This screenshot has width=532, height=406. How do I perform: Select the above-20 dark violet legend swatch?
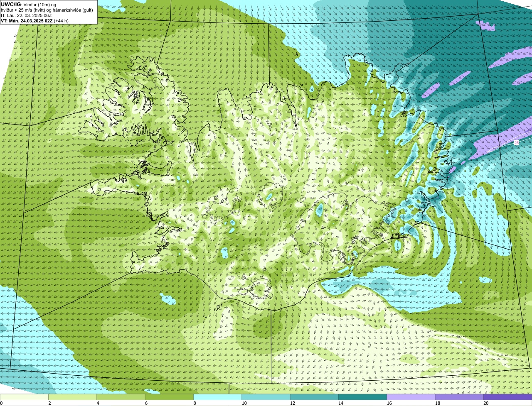pyautogui.click(x=507, y=397)
